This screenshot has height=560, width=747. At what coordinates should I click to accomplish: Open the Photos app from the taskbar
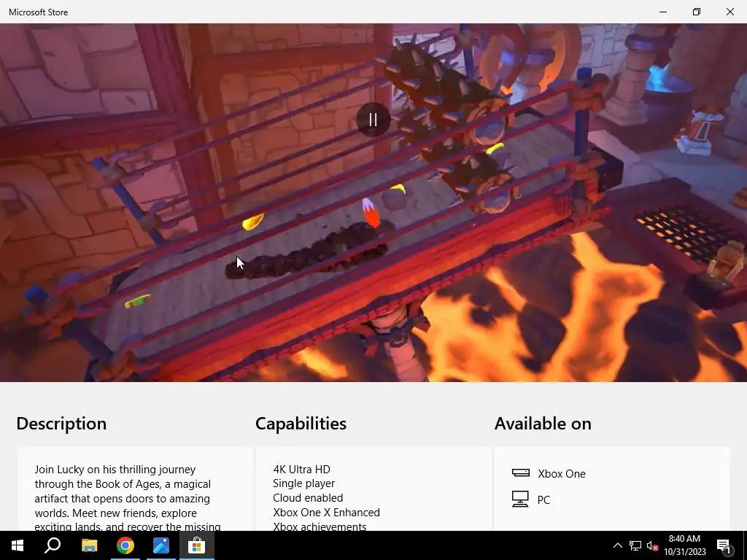[x=161, y=545]
